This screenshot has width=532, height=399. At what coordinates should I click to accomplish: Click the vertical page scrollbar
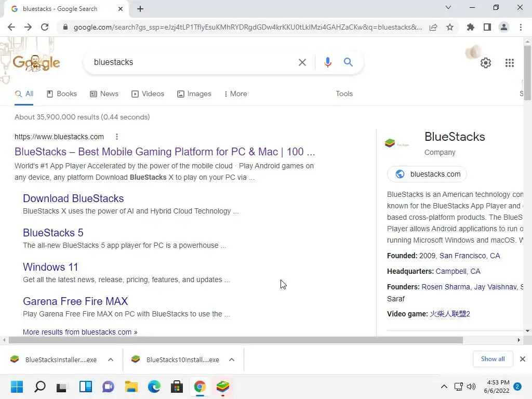pos(527,73)
